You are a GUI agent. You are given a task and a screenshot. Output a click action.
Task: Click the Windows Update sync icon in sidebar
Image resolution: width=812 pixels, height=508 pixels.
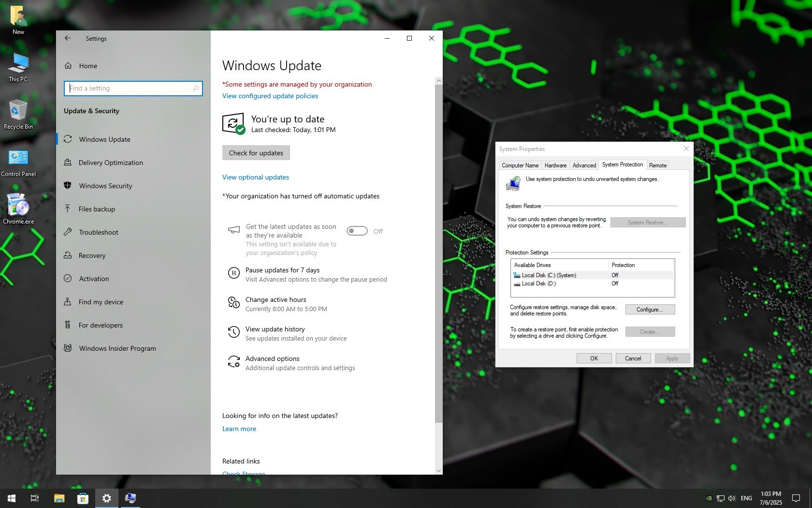(68, 139)
